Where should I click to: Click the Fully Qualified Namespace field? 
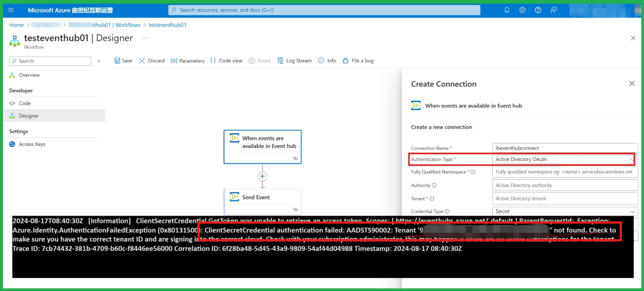(x=564, y=172)
